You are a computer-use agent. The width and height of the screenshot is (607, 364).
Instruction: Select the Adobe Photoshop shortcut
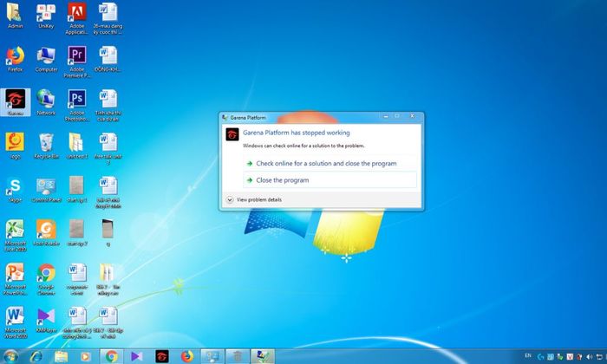(x=76, y=105)
